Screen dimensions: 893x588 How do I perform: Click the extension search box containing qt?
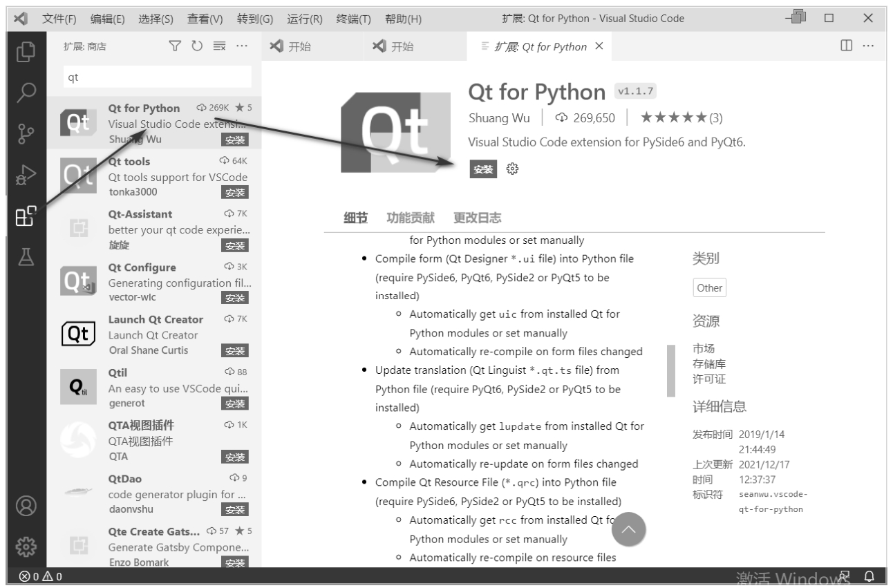[x=158, y=77]
